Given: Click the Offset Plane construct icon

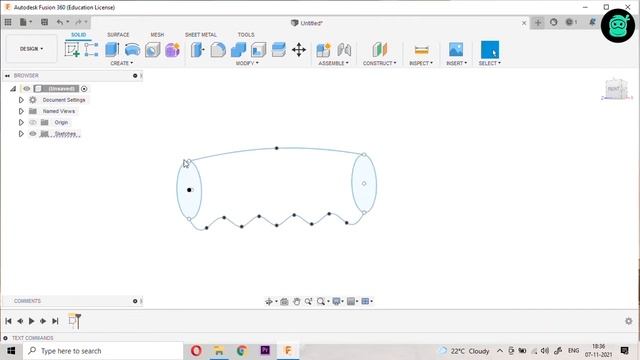Looking at the screenshot, I should [x=380, y=50].
